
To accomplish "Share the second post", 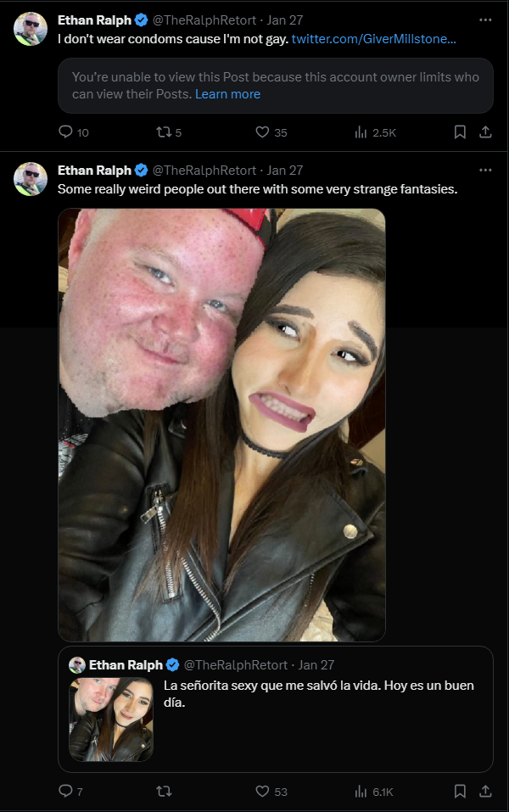I will (485, 791).
